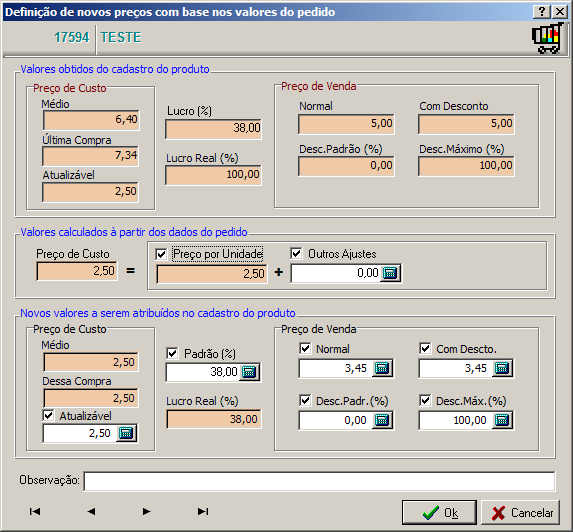Click the shopping cart icon
This screenshot has height=532, width=573.
pos(547,38)
